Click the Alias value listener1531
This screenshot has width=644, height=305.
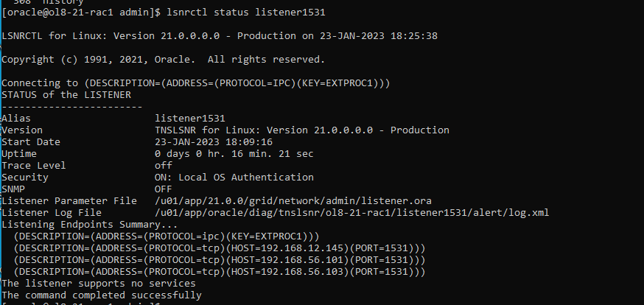pyautogui.click(x=190, y=119)
